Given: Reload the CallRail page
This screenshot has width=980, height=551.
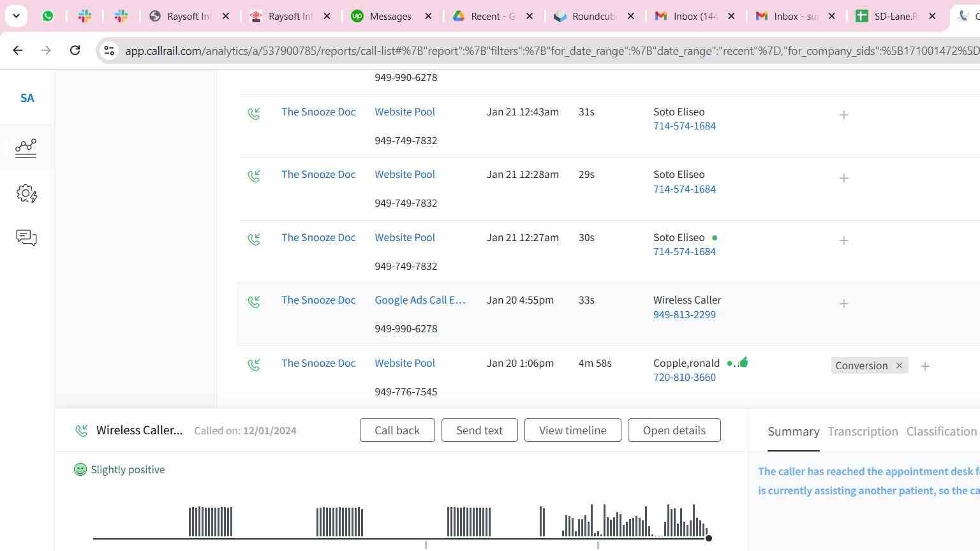Looking at the screenshot, I should tap(75, 50).
